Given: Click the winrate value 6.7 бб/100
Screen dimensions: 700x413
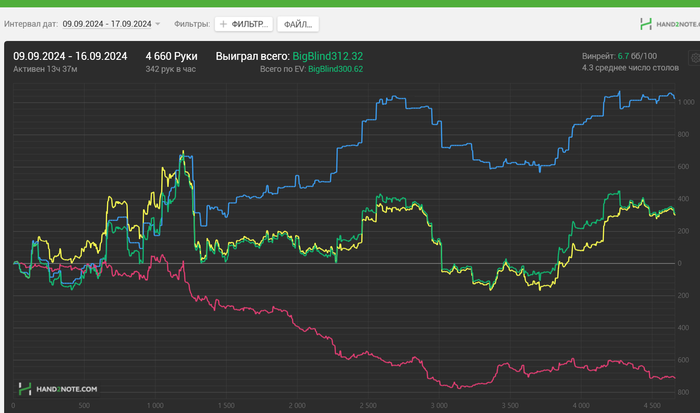Looking at the screenshot, I should [637, 56].
